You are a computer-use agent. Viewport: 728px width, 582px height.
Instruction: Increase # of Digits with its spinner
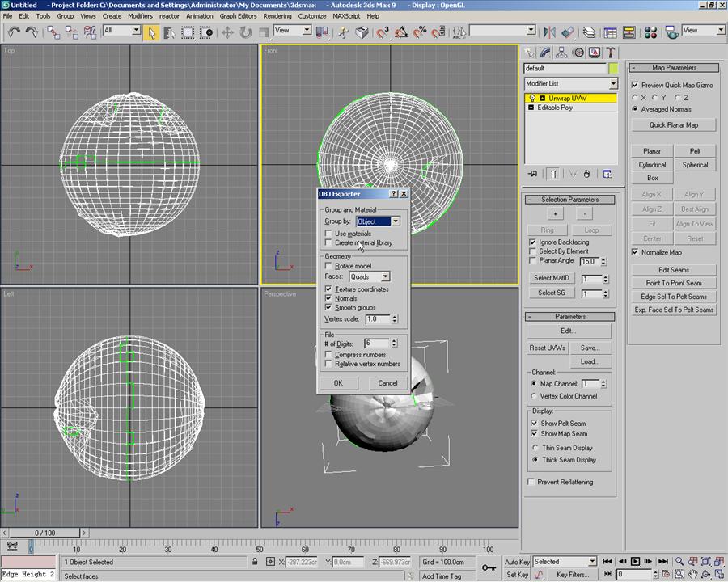pos(394,340)
